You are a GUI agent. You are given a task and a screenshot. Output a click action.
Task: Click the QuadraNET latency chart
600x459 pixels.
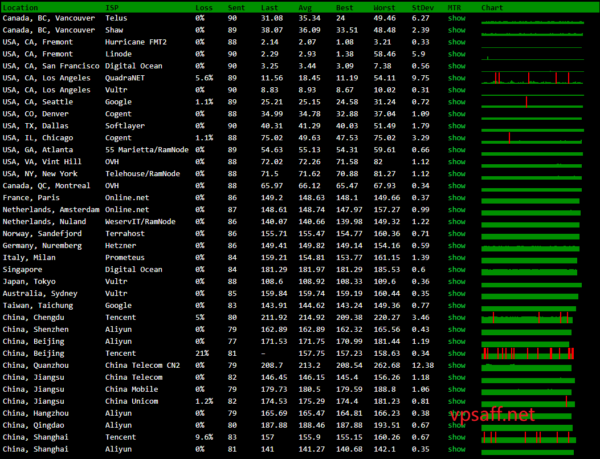click(532, 78)
